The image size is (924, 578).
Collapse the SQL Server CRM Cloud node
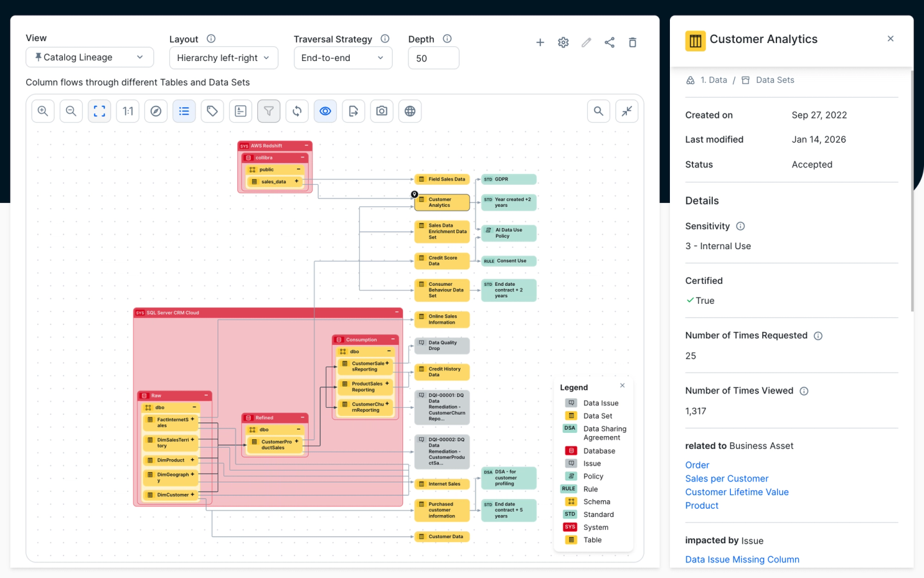[x=397, y=313]
